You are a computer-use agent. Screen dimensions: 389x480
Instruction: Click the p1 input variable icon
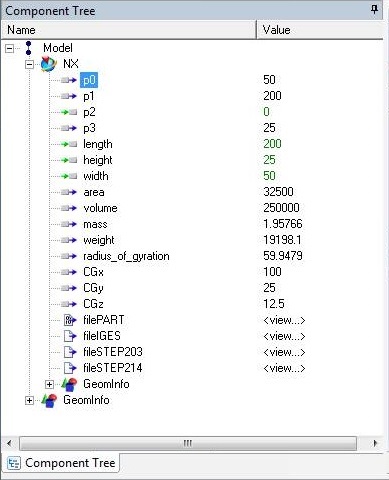[69, 96]
